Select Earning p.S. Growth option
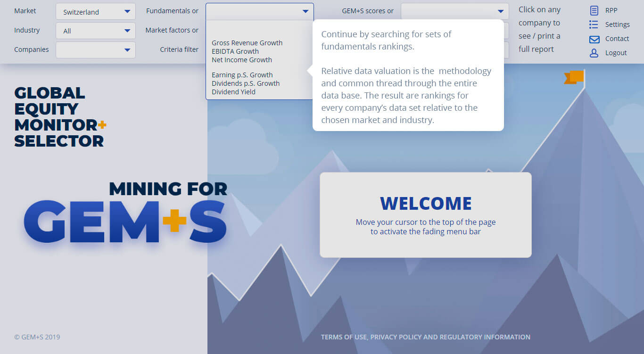Screen dimensions: 644x354 (242, 75)
